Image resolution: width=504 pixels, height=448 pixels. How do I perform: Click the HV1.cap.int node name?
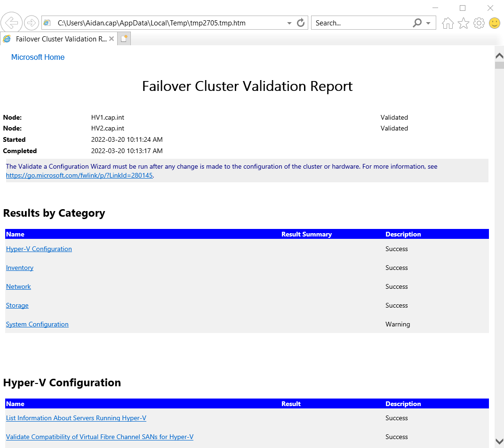108,117
